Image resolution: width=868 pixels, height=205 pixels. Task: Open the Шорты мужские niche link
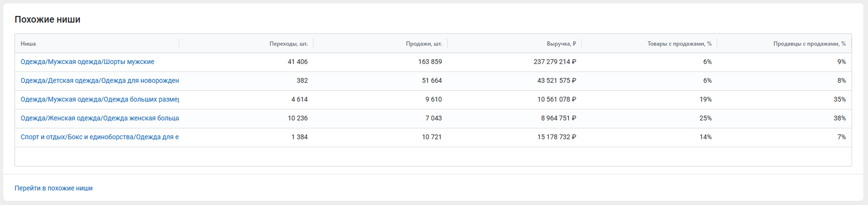click(87, 62)
